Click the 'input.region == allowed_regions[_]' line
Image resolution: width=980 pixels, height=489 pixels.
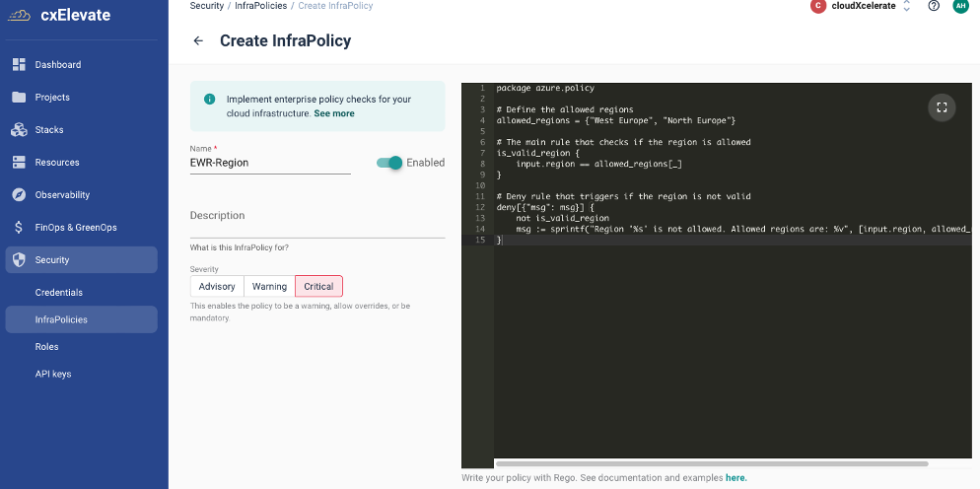pos(598,164)
